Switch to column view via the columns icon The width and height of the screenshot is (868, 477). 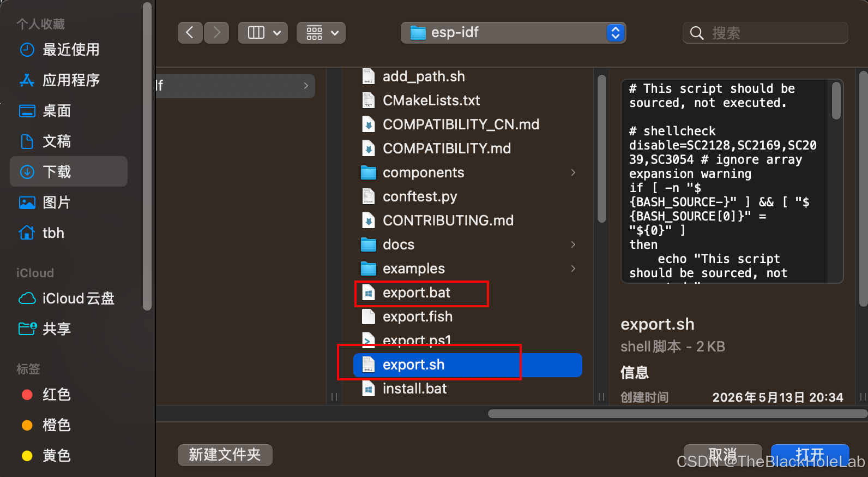click(256, 33)
